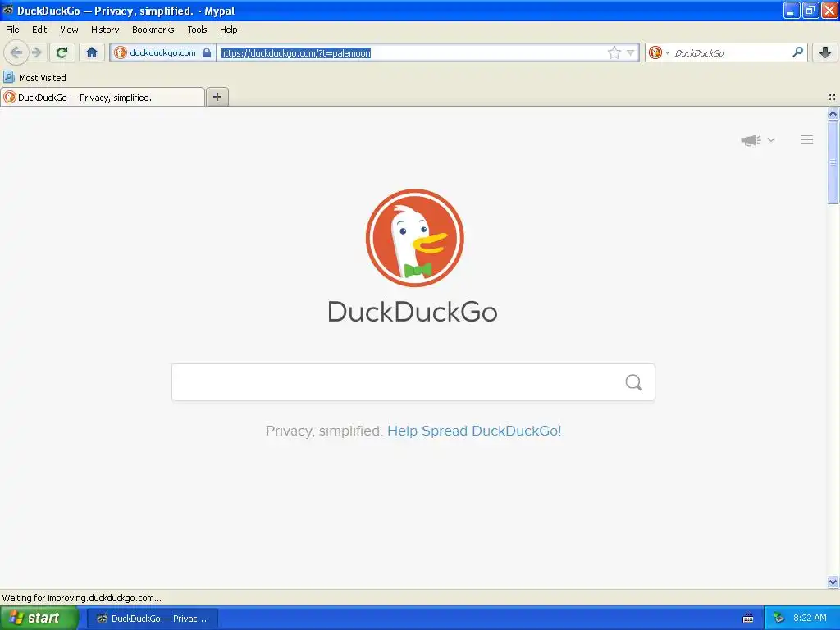Open the Home page with the house icon
Screen dimensions: 840x630
pyautogui.click(x=92, y=52)
